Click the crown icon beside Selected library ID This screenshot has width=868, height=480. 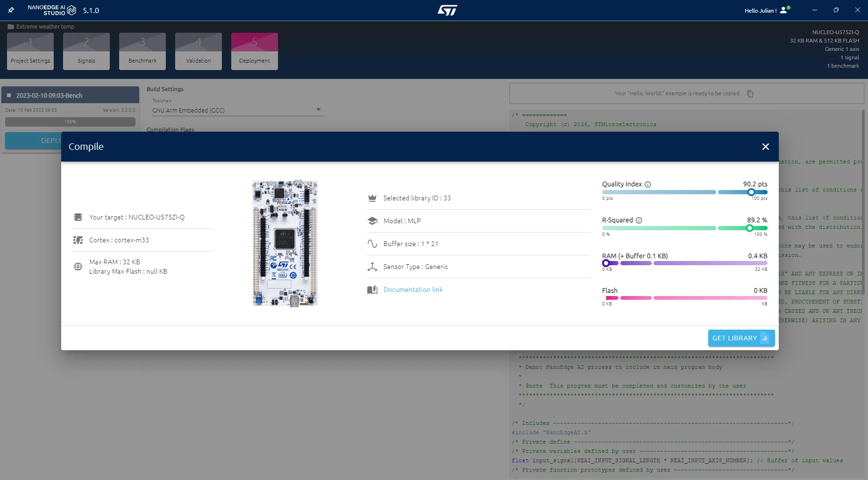[x=372, y=198]
